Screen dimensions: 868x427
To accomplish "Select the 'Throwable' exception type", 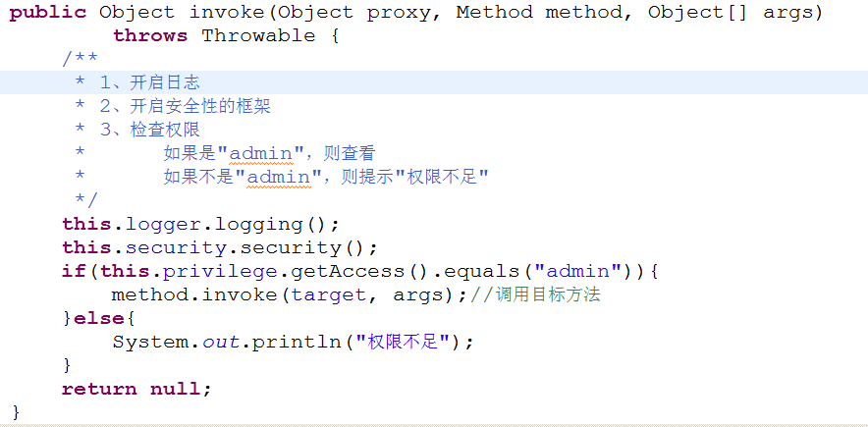I will [258, 36].
